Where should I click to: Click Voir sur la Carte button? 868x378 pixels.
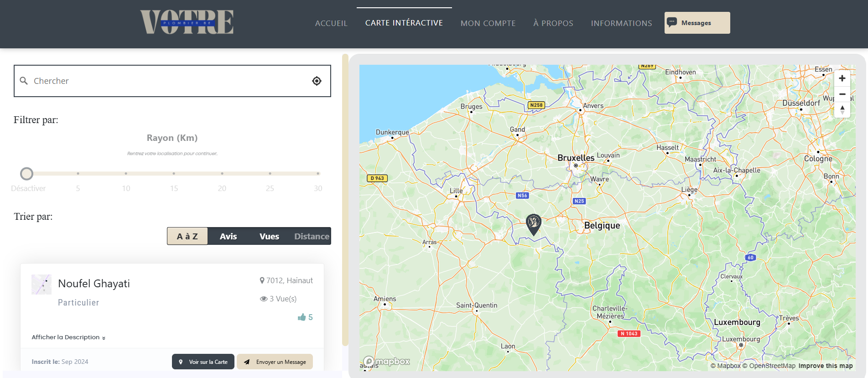(x=203, y=362)
